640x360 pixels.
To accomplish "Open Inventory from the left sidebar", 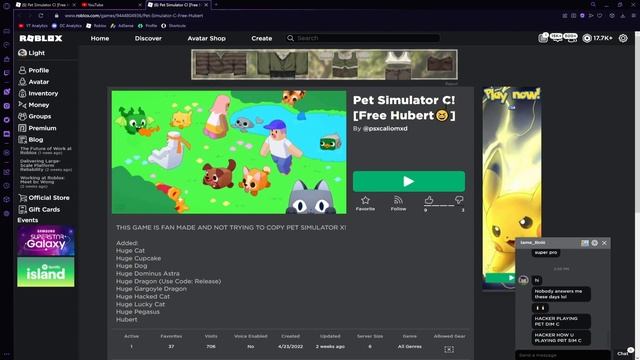I will click(38, 93).
